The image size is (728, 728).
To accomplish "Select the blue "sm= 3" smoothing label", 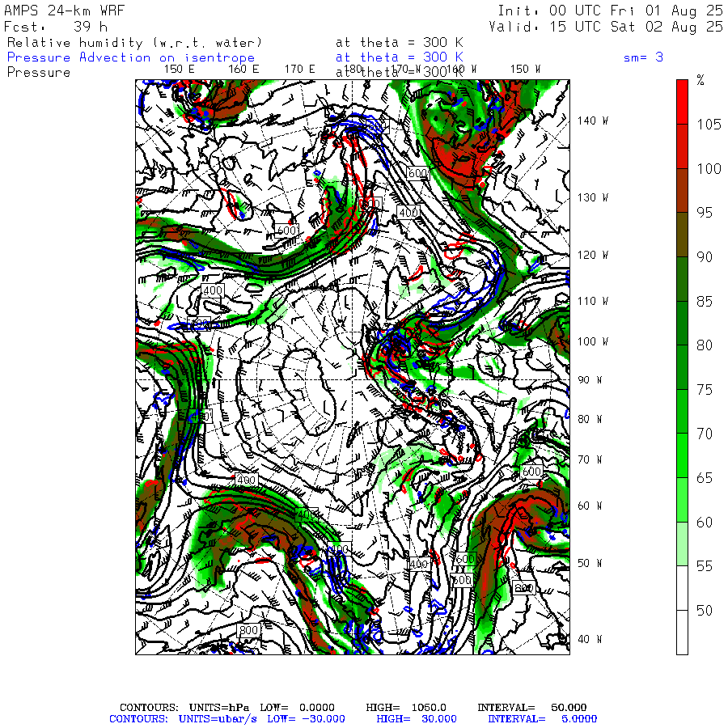I will click(643, 57).
